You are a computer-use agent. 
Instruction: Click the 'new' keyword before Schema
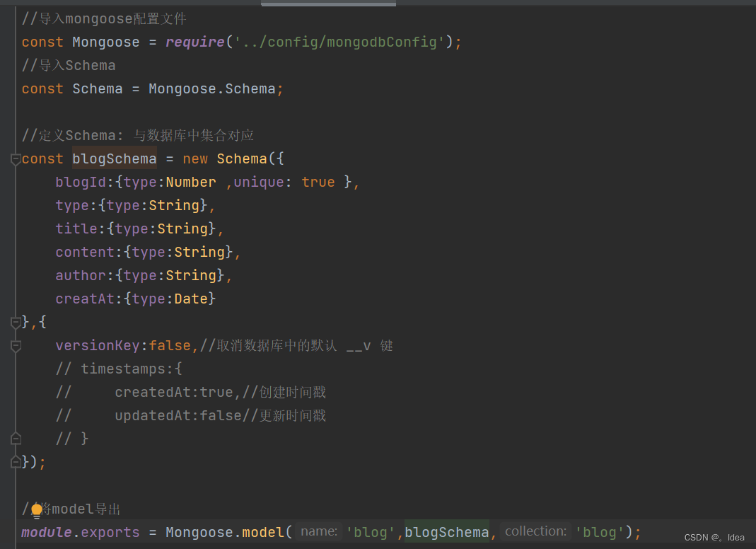point(195,158)
